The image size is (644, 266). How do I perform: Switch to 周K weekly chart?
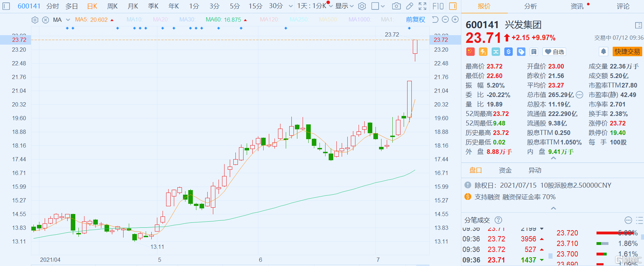pos(112,6)
